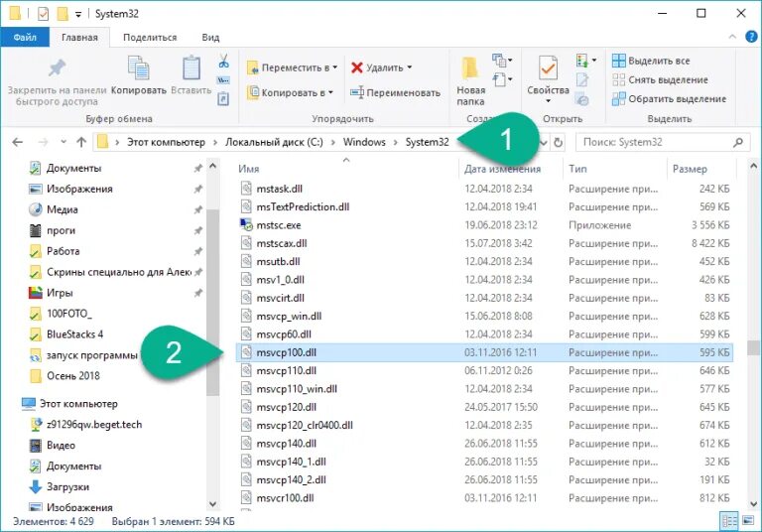Click the navigation pane scroll down arrow
Viewport: 762px width, 532px height.
(213, 504)
